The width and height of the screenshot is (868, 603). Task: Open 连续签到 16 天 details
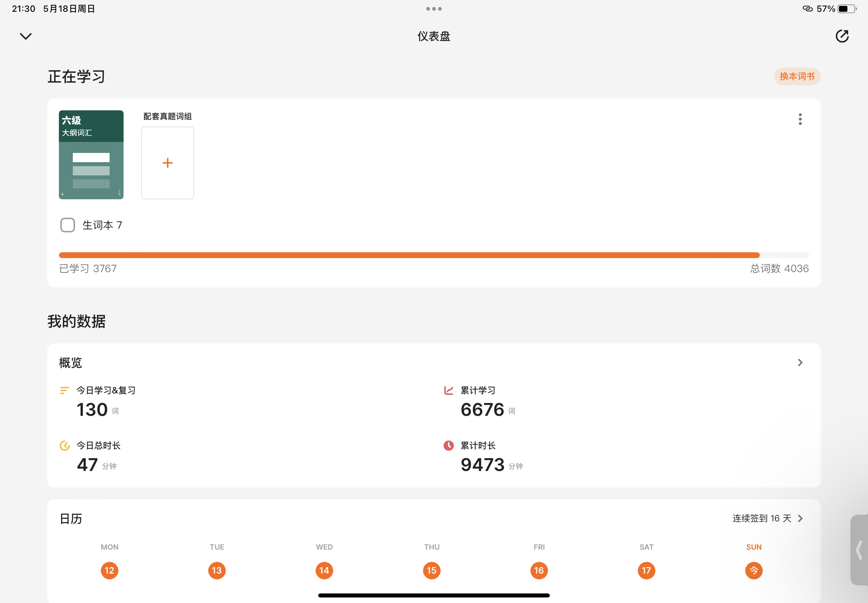click(768, 518)
